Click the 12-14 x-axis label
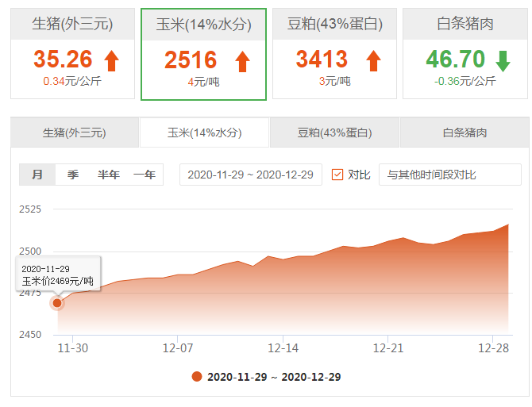This screenshot has width=532, height=407. (283, 348)
